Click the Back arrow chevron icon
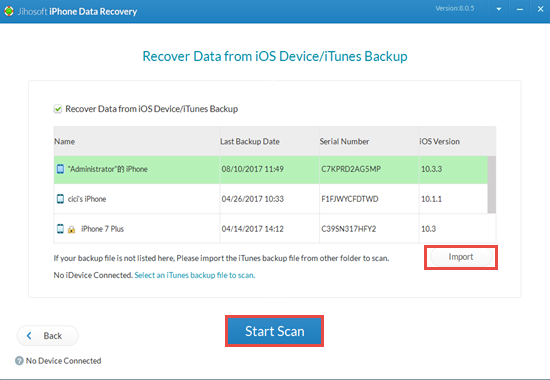This screenshot has width=550, height=380. (29, 336)
